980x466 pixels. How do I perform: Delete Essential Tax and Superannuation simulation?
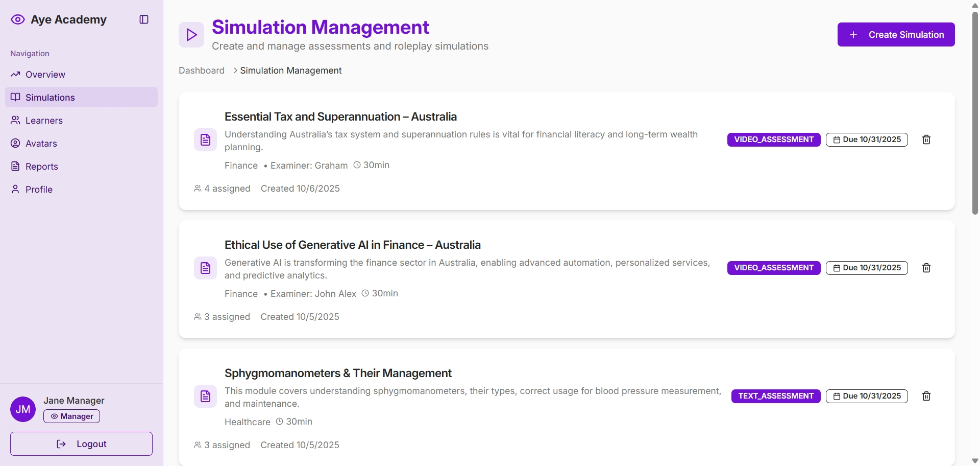point(926,139)
